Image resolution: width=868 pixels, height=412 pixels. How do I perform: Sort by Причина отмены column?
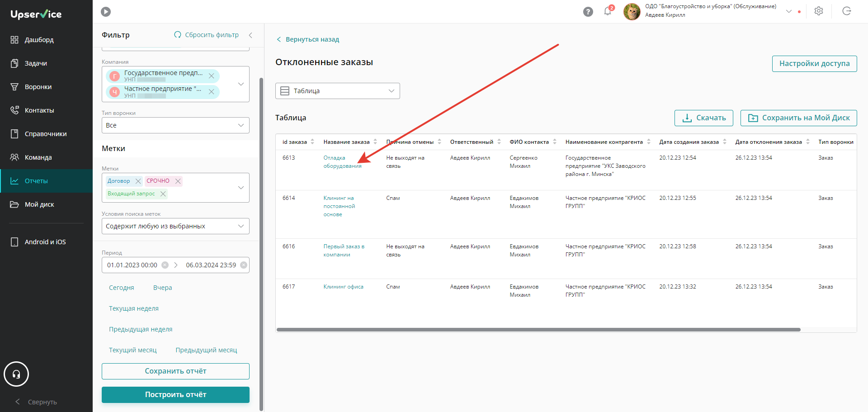(x=439, y=142)
